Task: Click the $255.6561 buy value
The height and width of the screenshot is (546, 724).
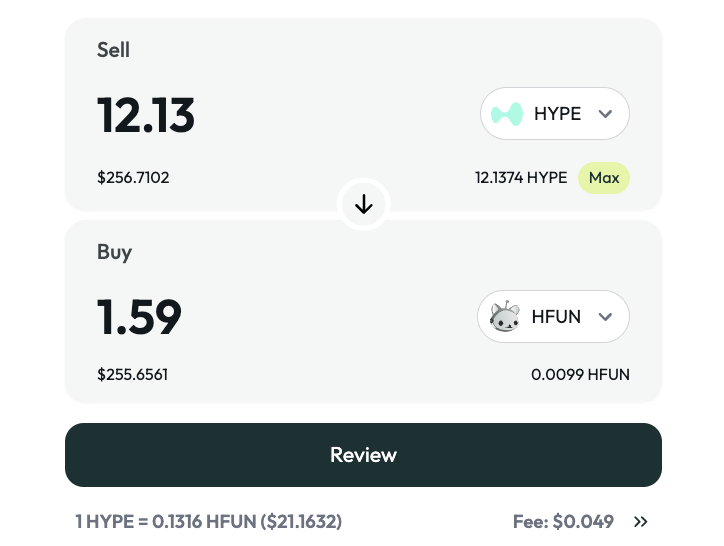Action: (132, 375)
